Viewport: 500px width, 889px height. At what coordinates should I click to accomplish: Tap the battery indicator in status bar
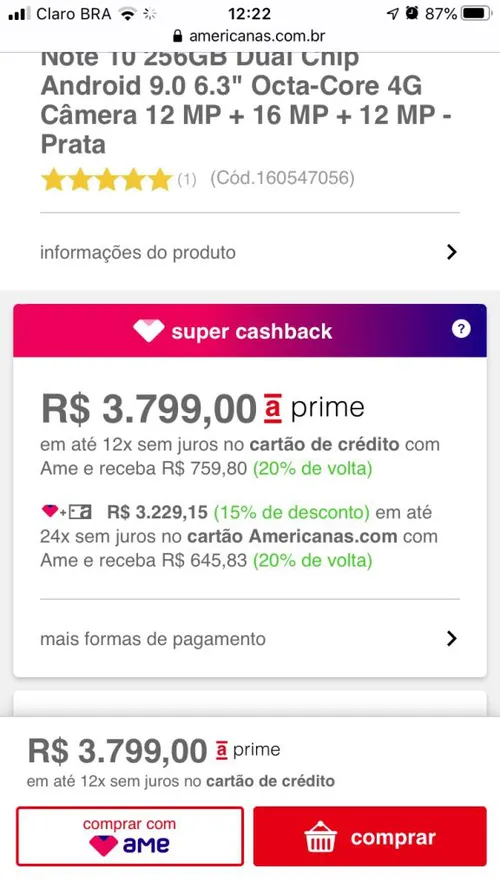tap(476, 14)
